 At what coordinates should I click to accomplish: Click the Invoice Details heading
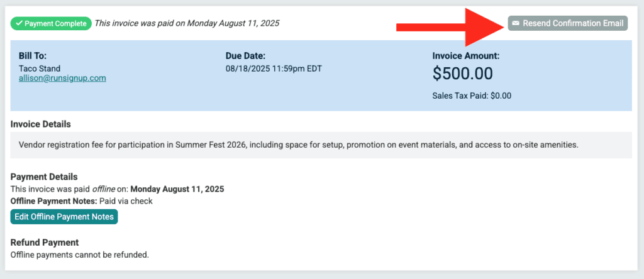click(41, 124)
